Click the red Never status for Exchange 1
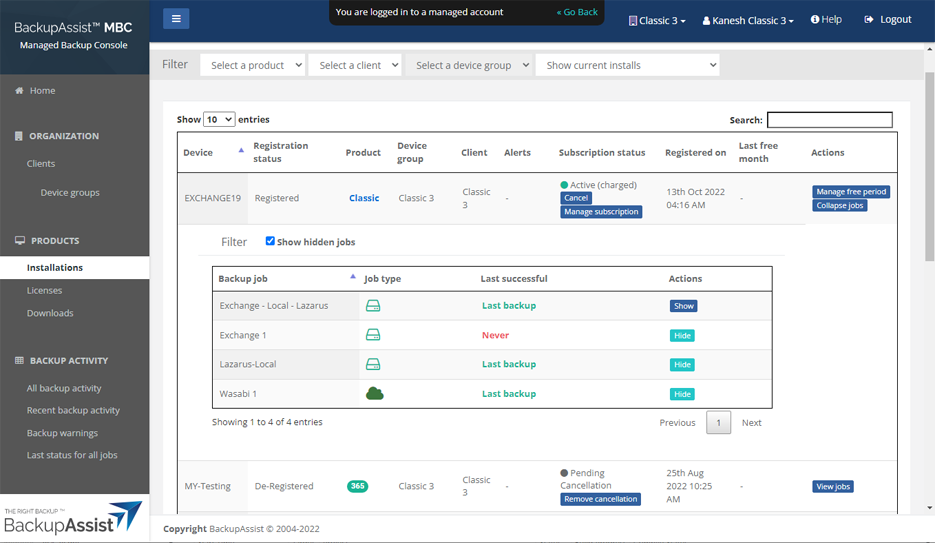The width and height of the screenshot is (935, 543). coord(496,335)
